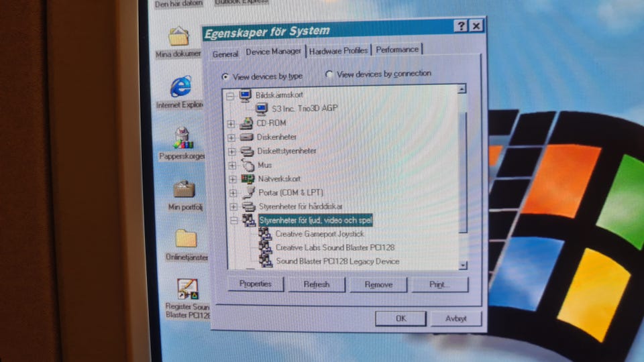Select the Styrenheter för hårddiskar label
The height and width of the screenshot is (362, 644).
click(x=301, y=206)
